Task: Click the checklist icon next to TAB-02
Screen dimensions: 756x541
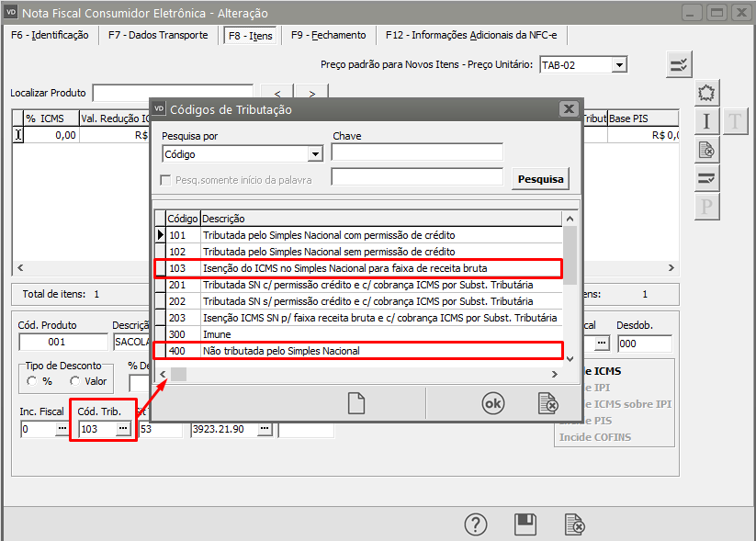Action: coord(679,64)
